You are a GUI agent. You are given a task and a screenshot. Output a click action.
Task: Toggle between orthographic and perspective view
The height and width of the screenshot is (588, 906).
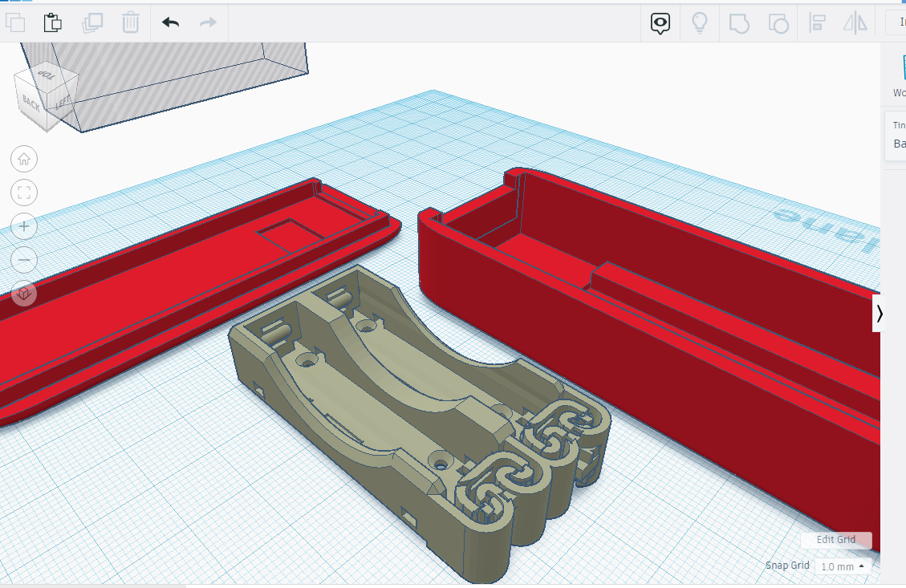pyautogui.click(x=24, y=293)
